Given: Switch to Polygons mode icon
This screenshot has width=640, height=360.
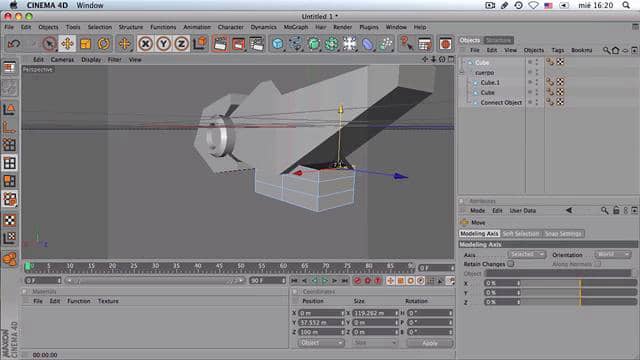Looking at the screenshot, I should click(x=9, y=181).
